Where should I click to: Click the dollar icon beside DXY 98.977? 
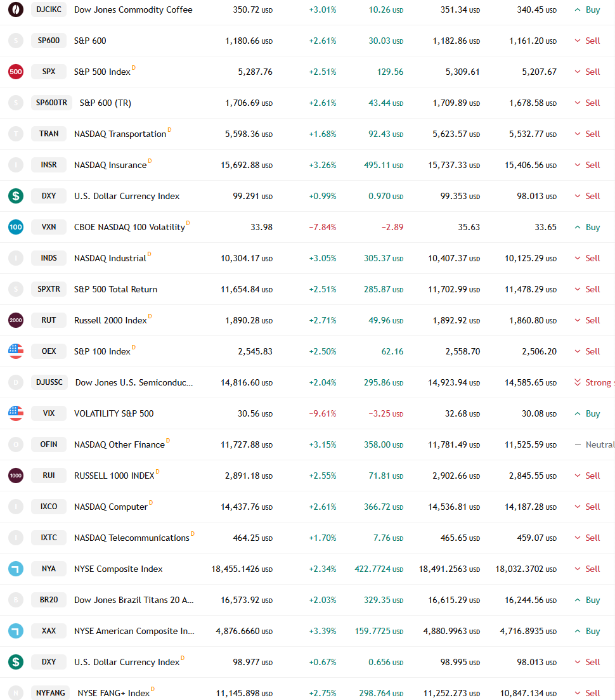pos(16,661)
